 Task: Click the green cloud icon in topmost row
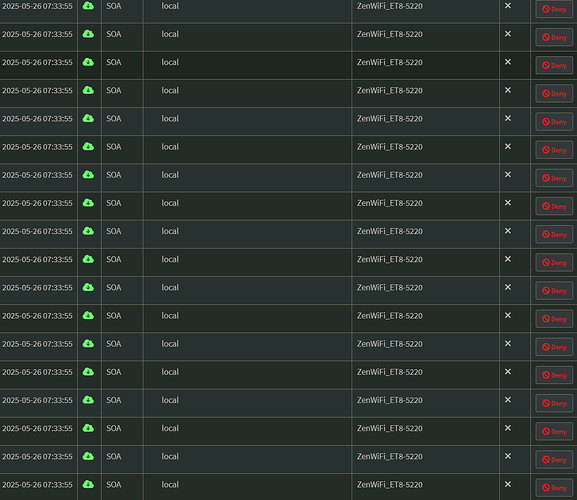88,6
